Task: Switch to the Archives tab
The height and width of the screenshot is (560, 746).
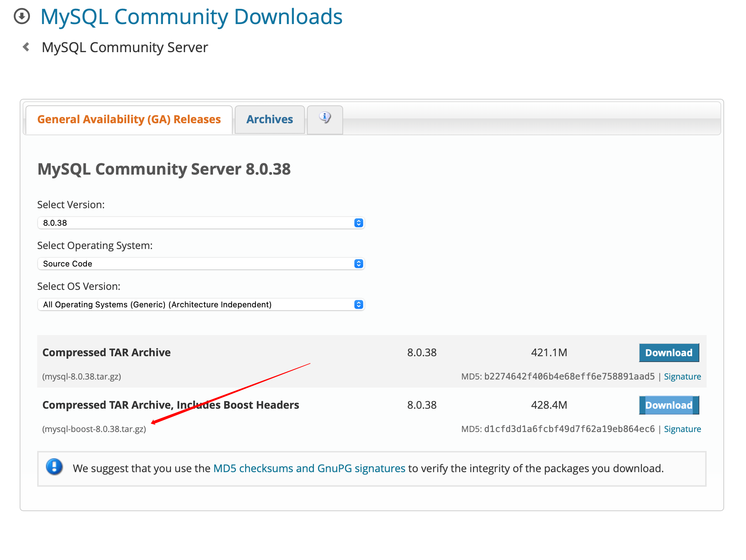Action: point(270,119)
